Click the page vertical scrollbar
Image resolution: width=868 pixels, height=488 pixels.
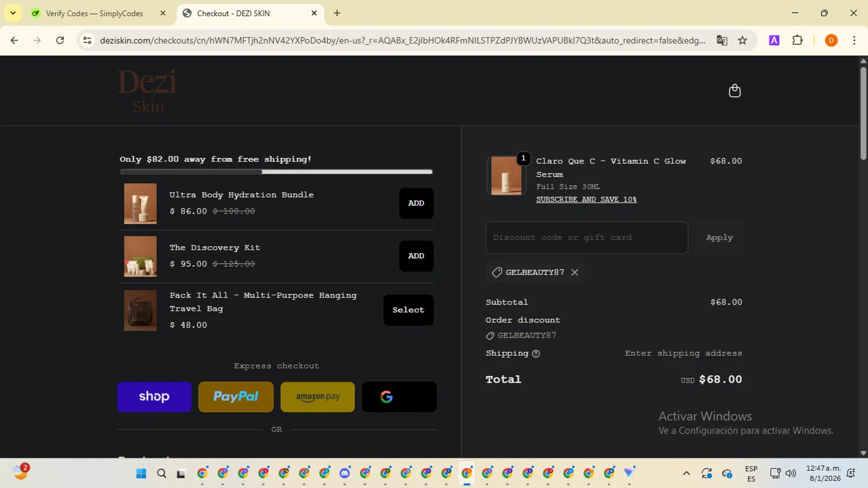tap(863, 113)
